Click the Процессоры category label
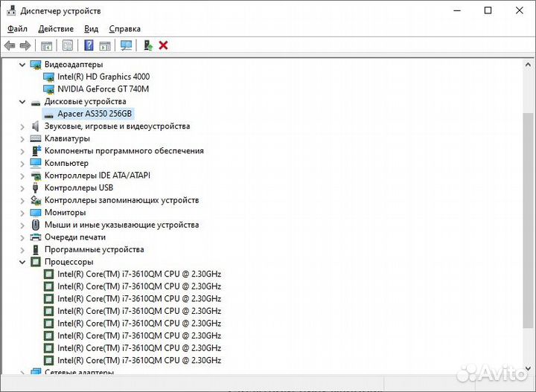The image size is (536, 392). tap(68, 262)
